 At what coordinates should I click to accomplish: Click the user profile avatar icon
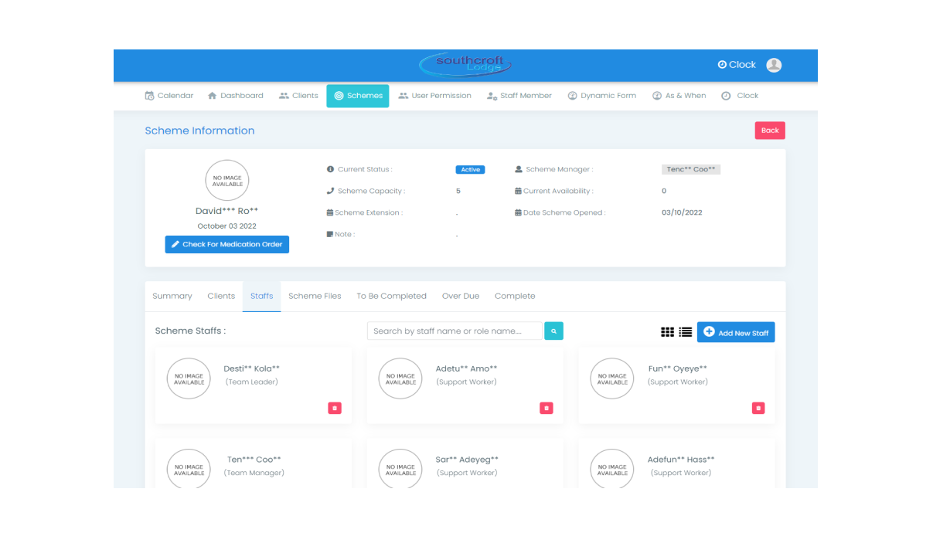click(x=774, y=65)
